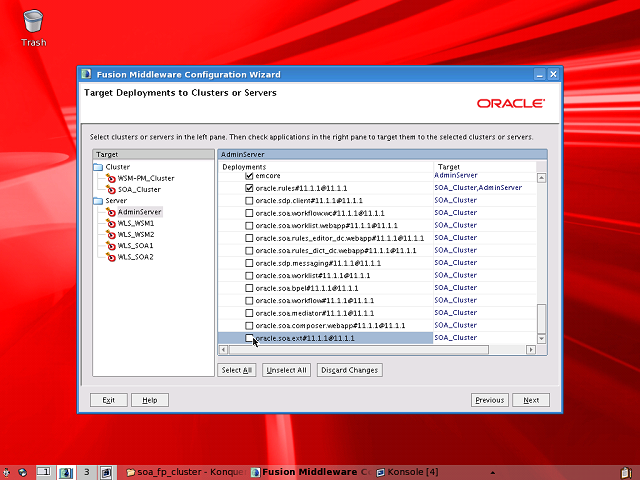Click the horizontal scrollbar thumb
This screenshot has width=640, height=480.
[x=358, y=349]
